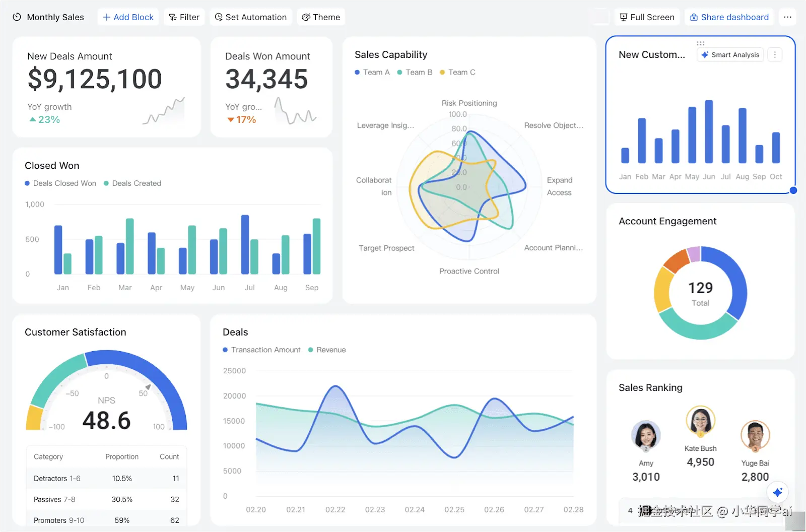
Task: Click Kate Bush's avatar in Sales Ranking
Action: (x=700, y=421)
